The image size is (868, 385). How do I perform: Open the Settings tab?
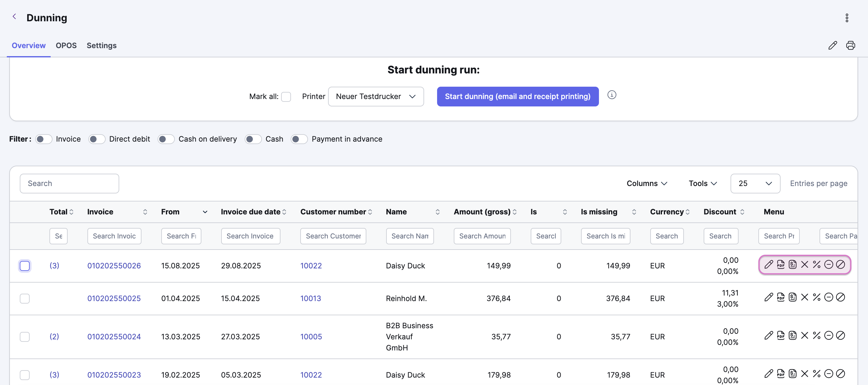(x=101, y=45)
